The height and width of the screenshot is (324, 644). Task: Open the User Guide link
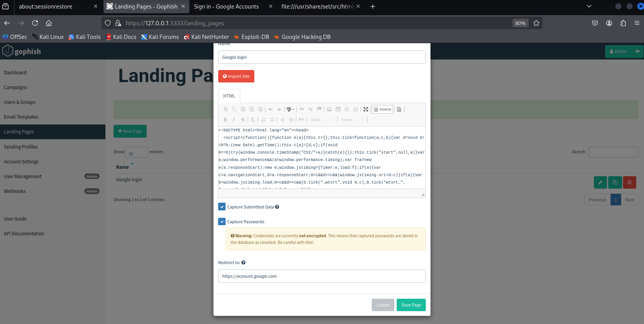pyautogui.click(x=15, y=219)
